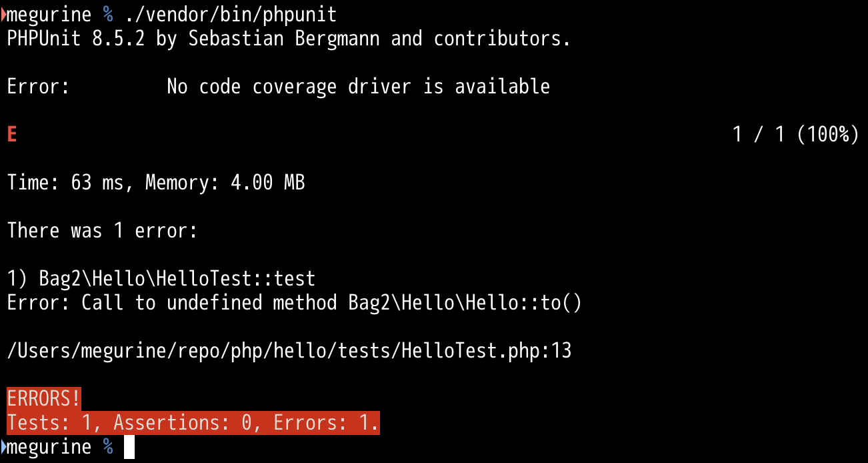Click the % symbol in the last prompt

(x=108, y=446)
